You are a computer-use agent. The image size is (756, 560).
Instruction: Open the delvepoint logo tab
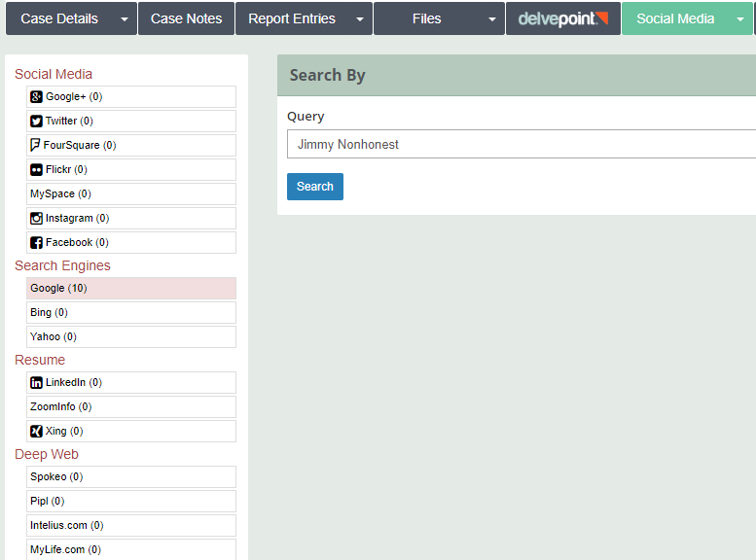(563, 18)
